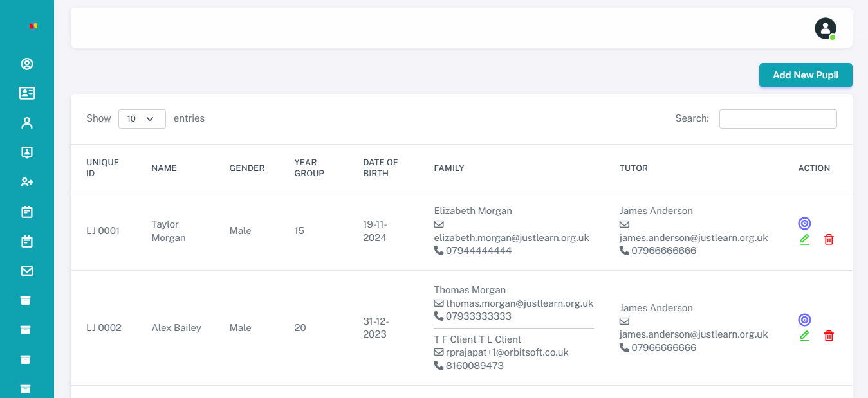This screenshot has height=398, width=868.
Task: Click the red trash icon for Alex Bailey
Action: pos(829,336)
